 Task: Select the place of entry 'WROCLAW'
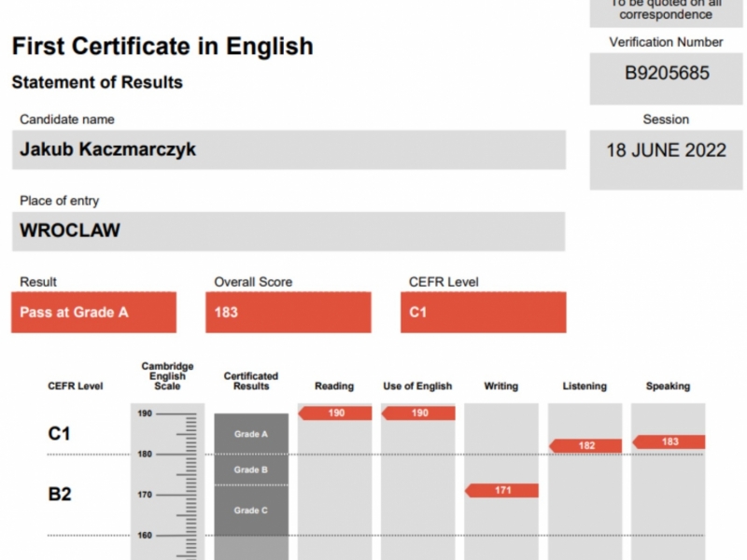[x=70, y=231]
